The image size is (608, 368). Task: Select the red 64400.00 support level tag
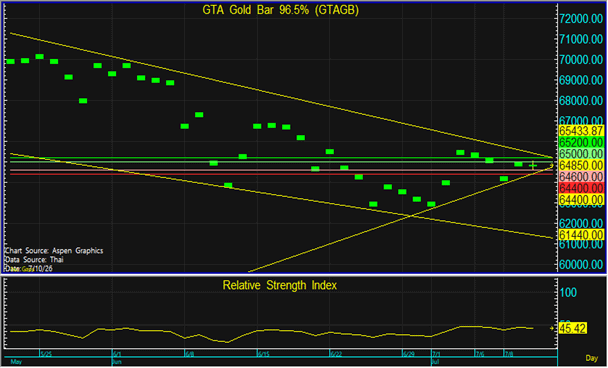[x=581, y=188]
